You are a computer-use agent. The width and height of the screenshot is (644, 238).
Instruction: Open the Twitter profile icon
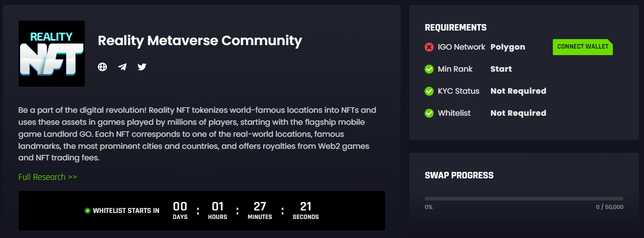[x=142, y=67]
